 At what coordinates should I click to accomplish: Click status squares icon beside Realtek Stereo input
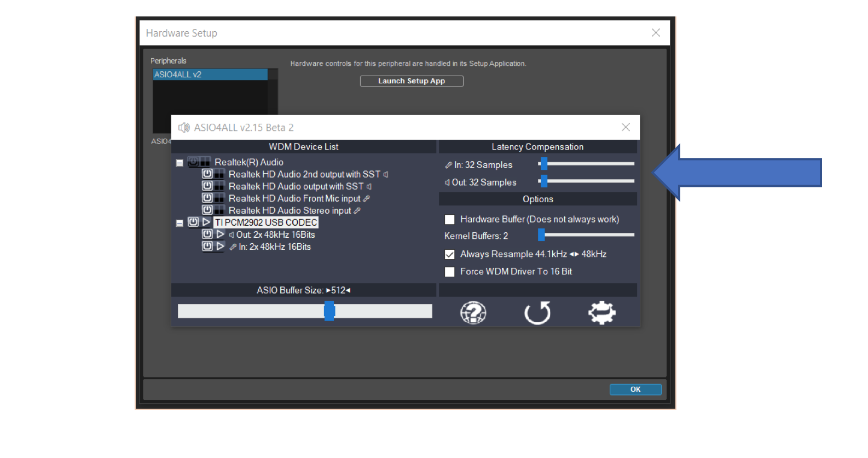click(x=219, y=210)
